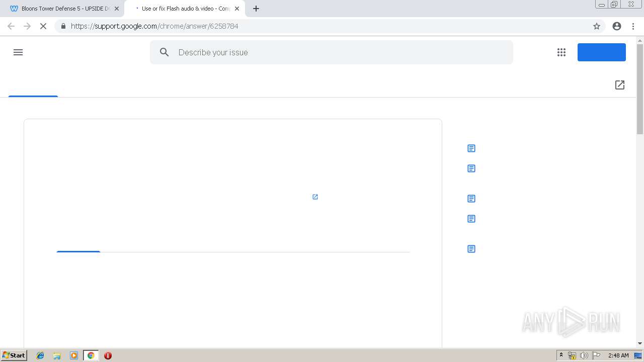Open the Action Center flag icon
The image size is (644, 362).
(596, 355)
